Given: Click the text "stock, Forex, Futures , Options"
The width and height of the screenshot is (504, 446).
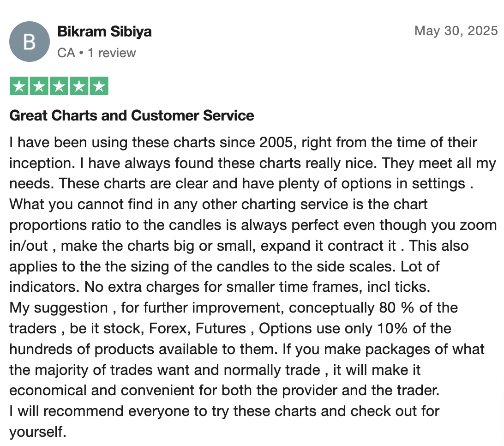Looking at the screenshot, I should [x=208, y=329].
